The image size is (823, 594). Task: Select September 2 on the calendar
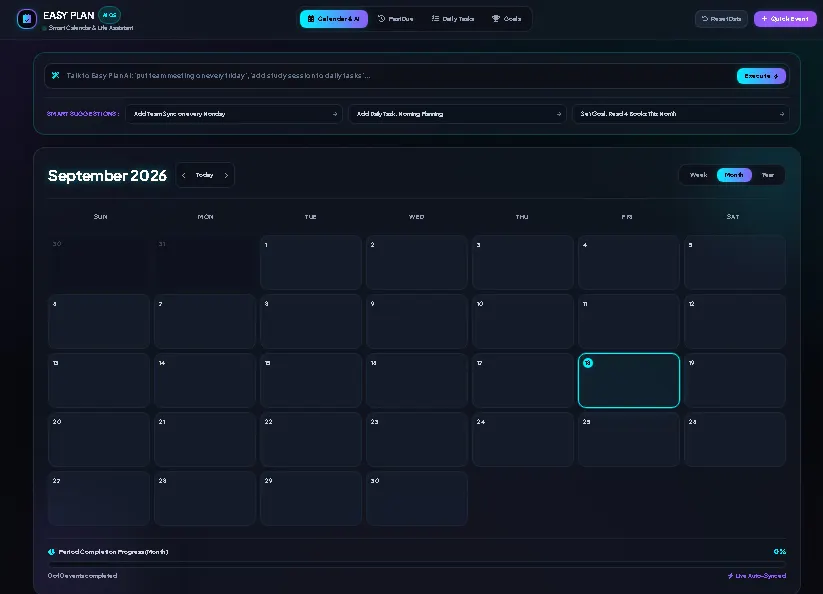click(417, 262)
